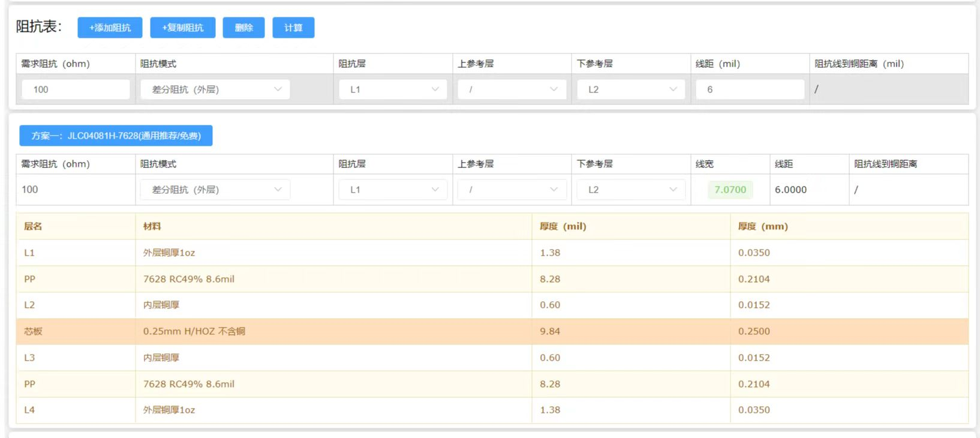
Task: Click the green 线宽 value 7.0700
Action: [x=730, y=190]
